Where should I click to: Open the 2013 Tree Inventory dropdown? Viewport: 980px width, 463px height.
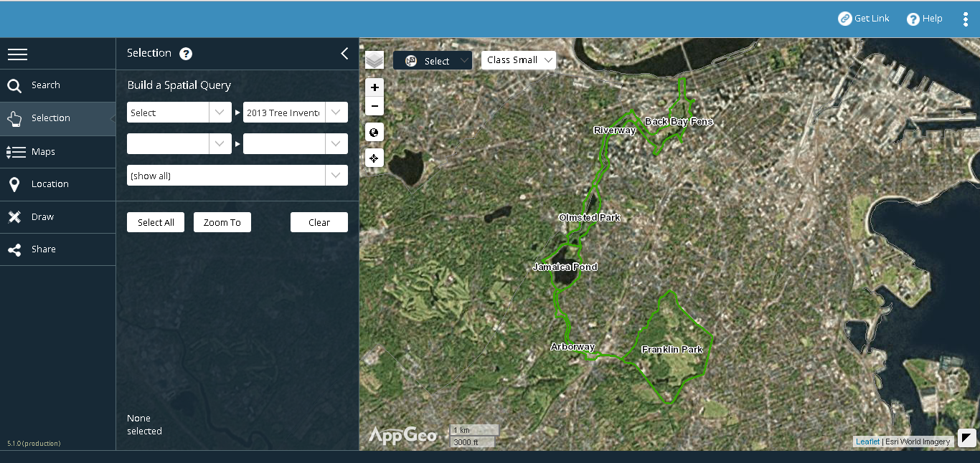tap(296, 113)
